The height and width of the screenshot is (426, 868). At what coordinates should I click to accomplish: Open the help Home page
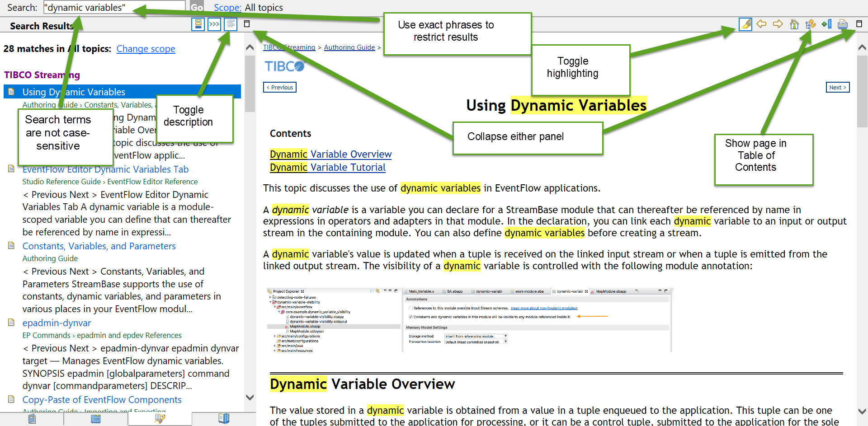[794, 24]
